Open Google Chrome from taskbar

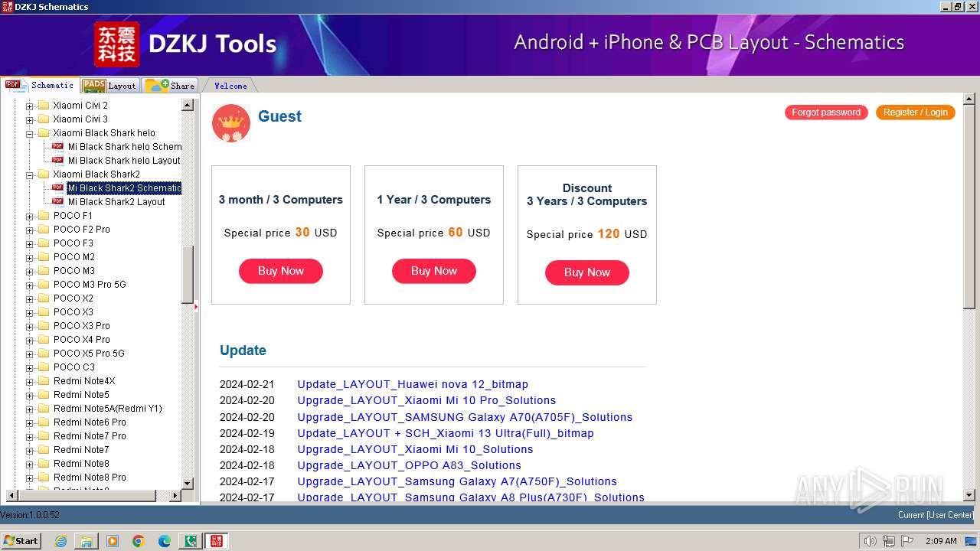coord(139,541)
